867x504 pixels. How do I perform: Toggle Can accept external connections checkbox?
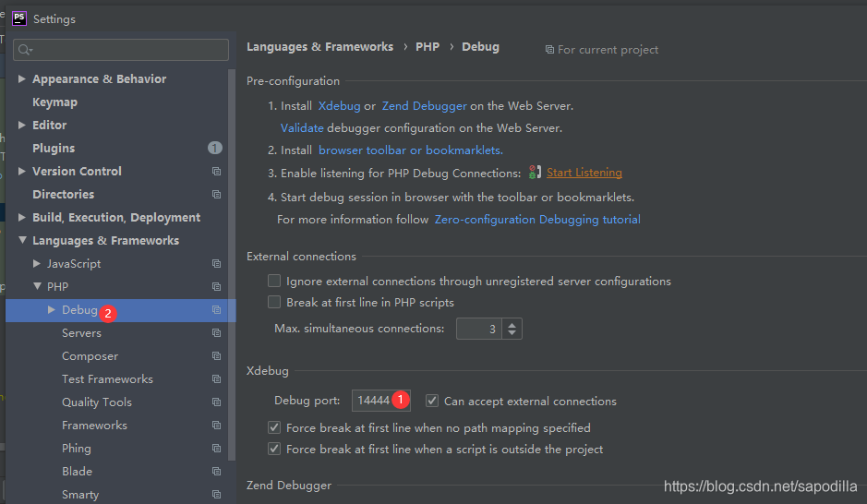432,401
